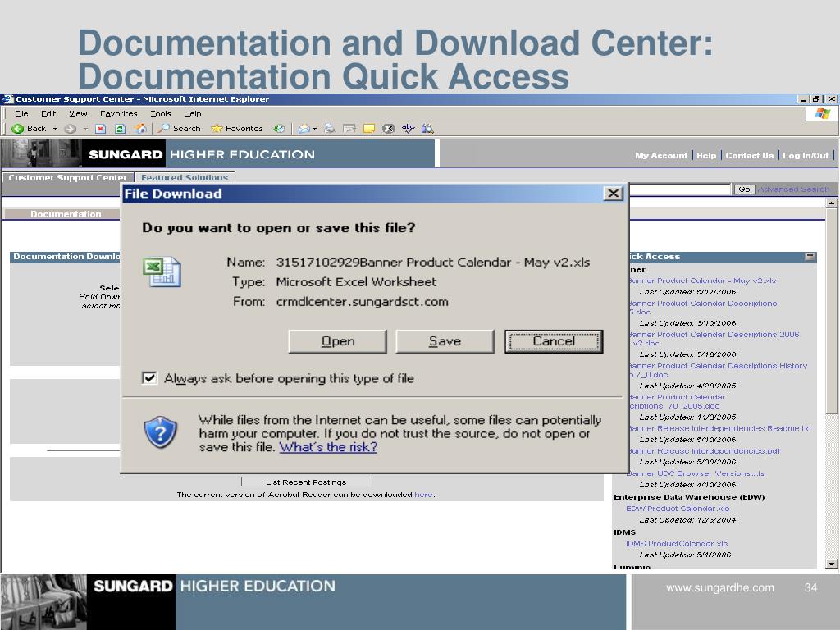Click the History icon in toolbar
Screen dimensions: 840x630
[x=279, y=129]
